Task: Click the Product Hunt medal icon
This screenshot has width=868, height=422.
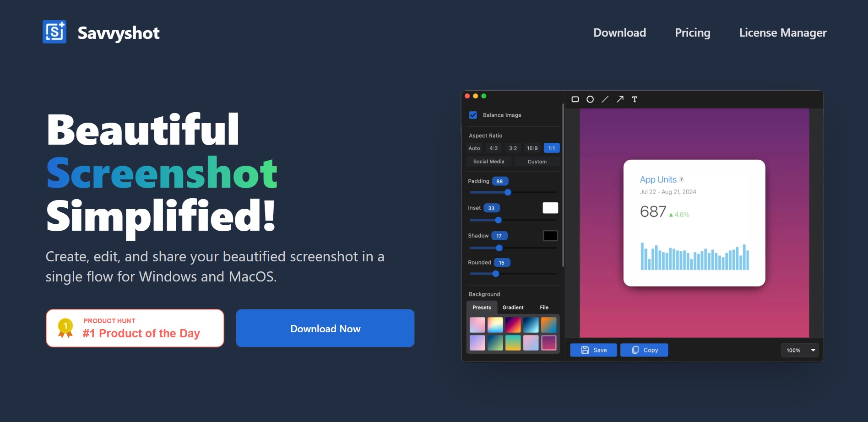Action: click(x=65, y=328)
